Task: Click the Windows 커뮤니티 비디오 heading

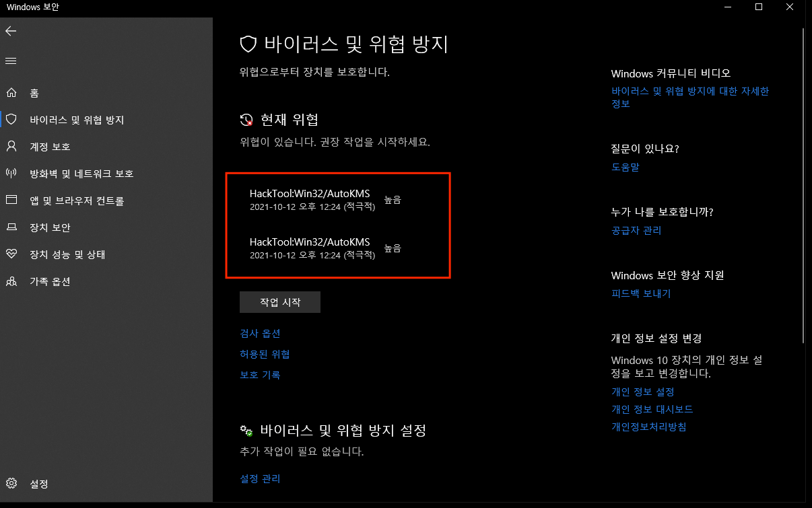Action: pos(671,73)
